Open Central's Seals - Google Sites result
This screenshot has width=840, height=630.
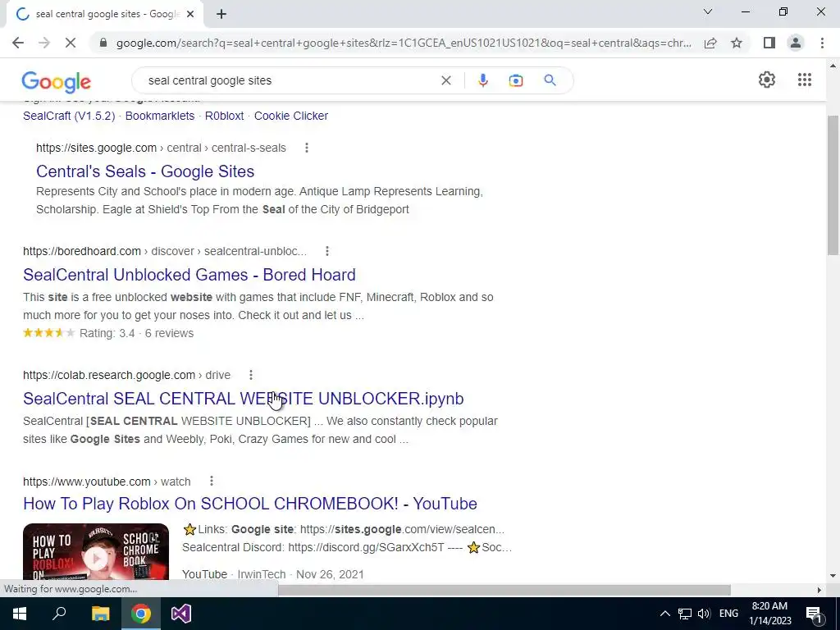(x=145, y=171)
